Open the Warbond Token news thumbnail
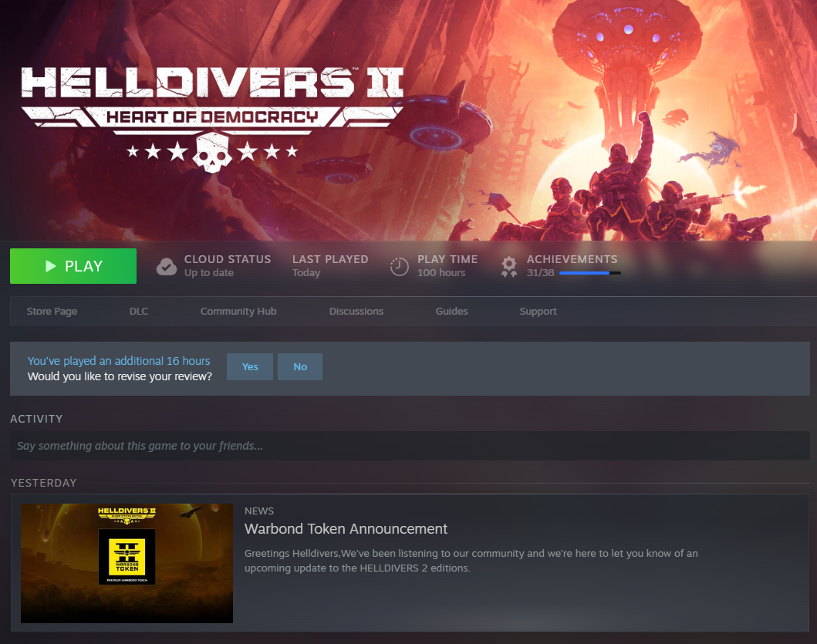 pos(127,563)
